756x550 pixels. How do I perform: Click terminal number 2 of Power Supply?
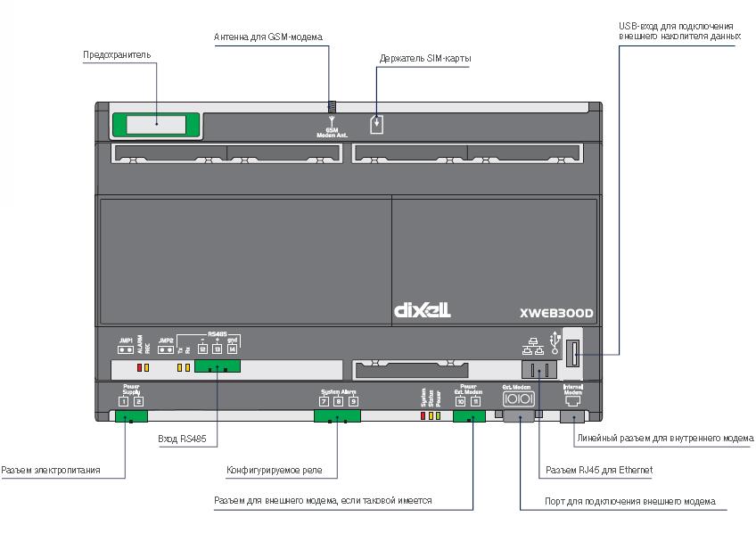(x=138, y=401)
